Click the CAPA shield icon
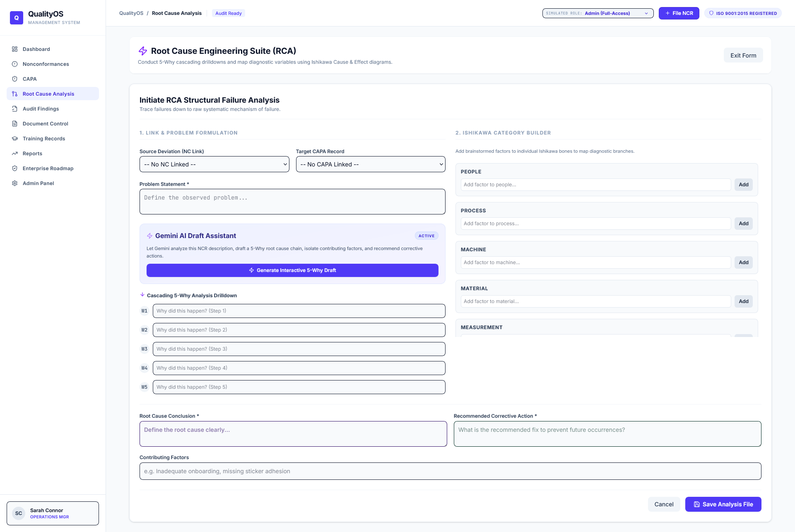The width and height of the screenshot is (795, 532). (x=15, y=79)
